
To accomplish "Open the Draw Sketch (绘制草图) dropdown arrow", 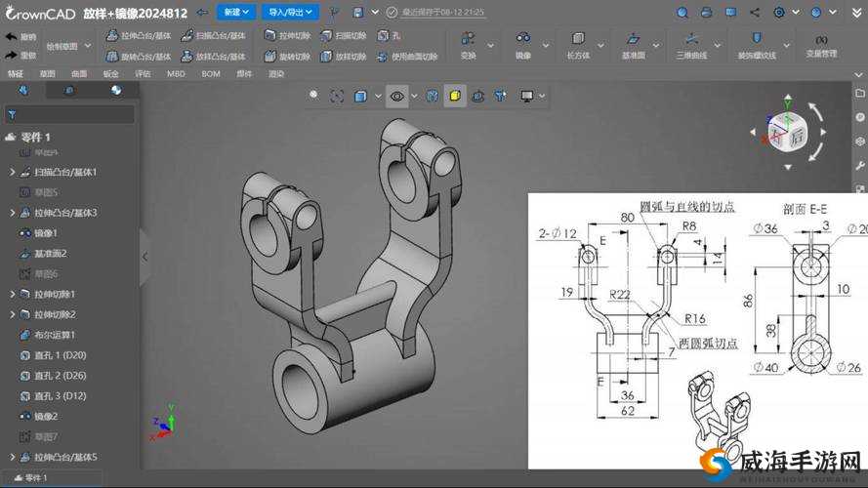I will (88, 46).
